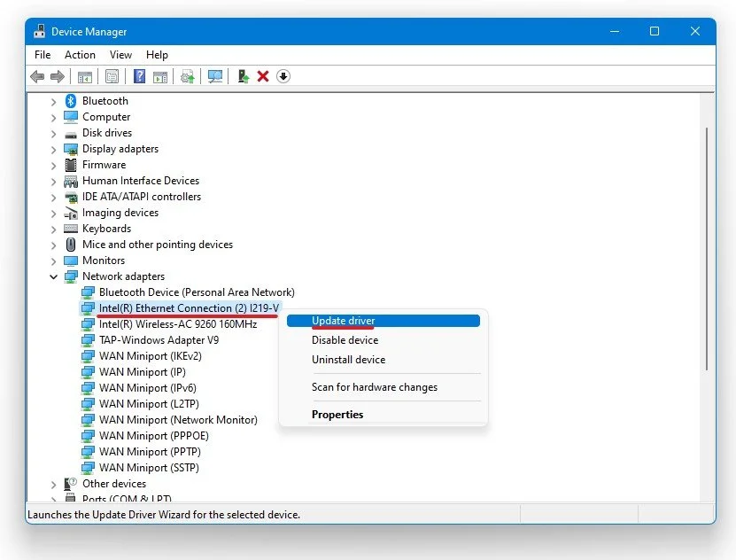Collapse the Network adapters category
This screenshot has height=560, width=736.
pyautogui.click(x=53, y=277)
